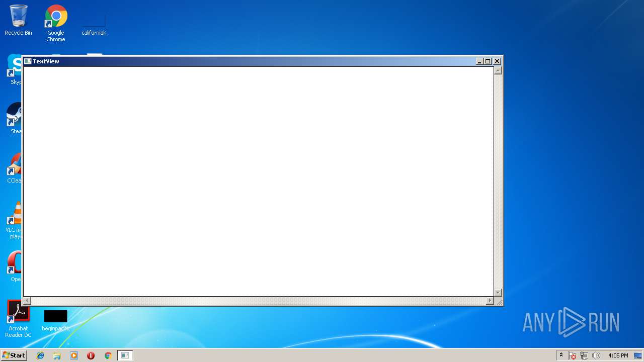
Task: Click Show desktop button at taskbar end
Action: pos(638,355)
